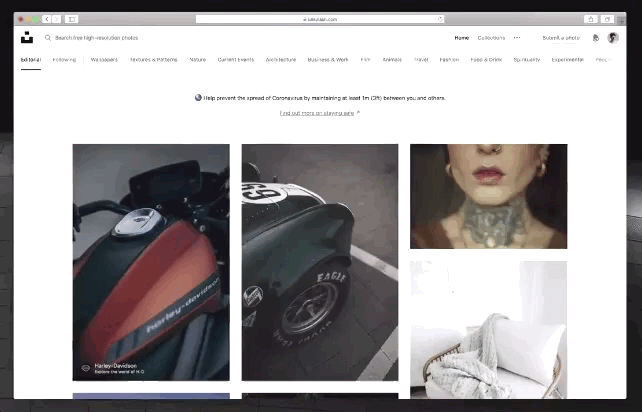Click the Harley-Davidson sponsor logo icon

[86, 368]
